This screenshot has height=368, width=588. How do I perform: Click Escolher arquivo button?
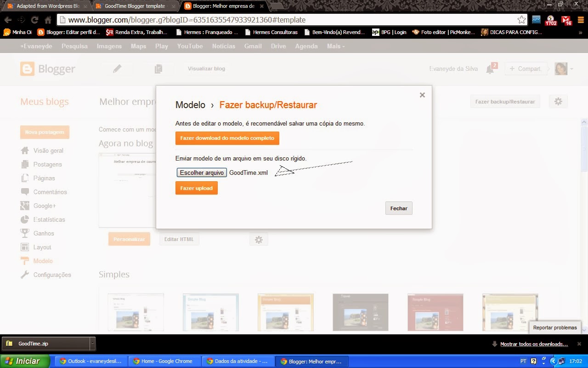point(202,172)
